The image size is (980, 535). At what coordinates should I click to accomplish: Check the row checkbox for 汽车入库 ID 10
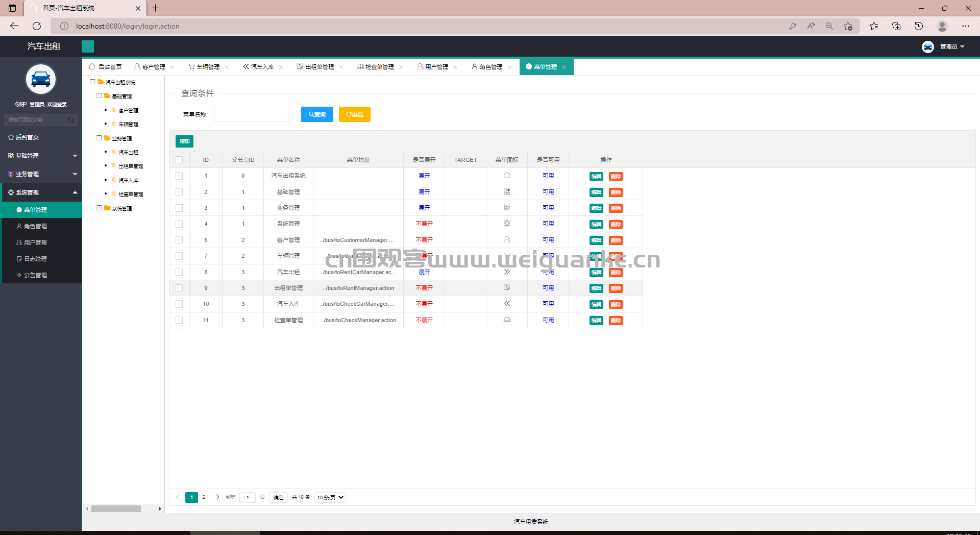pyautogui.click(x=179, y=304)
